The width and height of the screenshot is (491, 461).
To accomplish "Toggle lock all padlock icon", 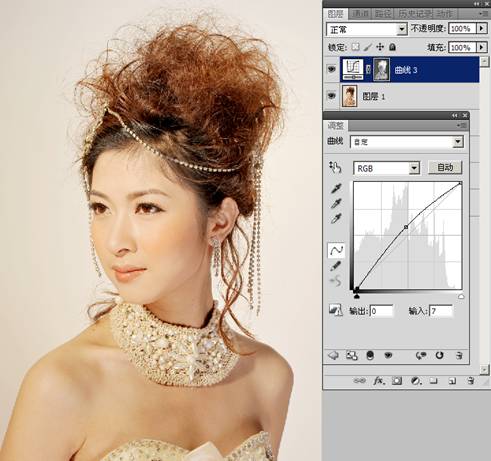I will [x=392, y=47].
